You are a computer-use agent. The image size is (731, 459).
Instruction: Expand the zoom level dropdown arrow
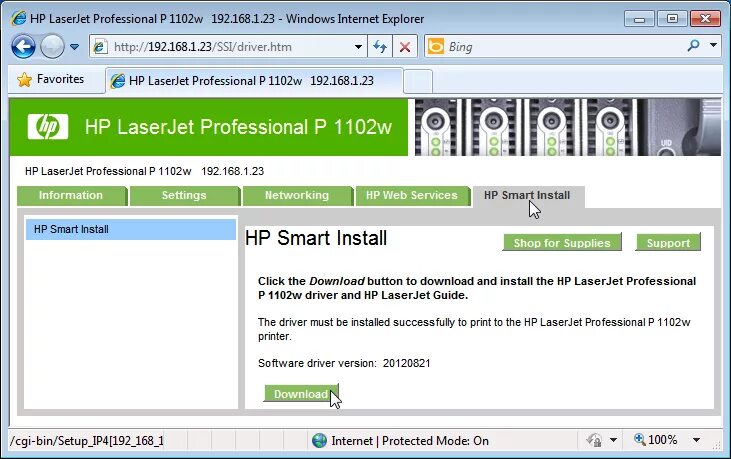tap(696, 440)
